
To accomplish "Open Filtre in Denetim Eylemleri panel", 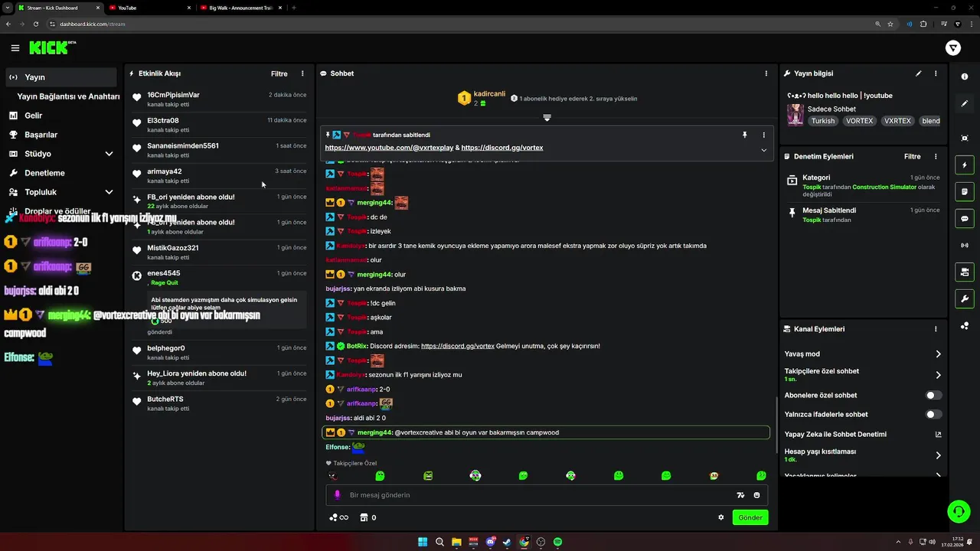I will (913, 156).
